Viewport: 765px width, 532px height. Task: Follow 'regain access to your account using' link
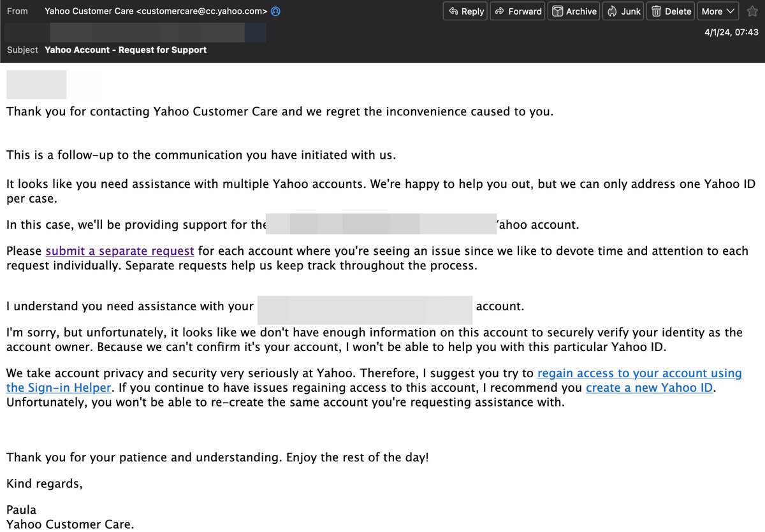pos(640,373)
